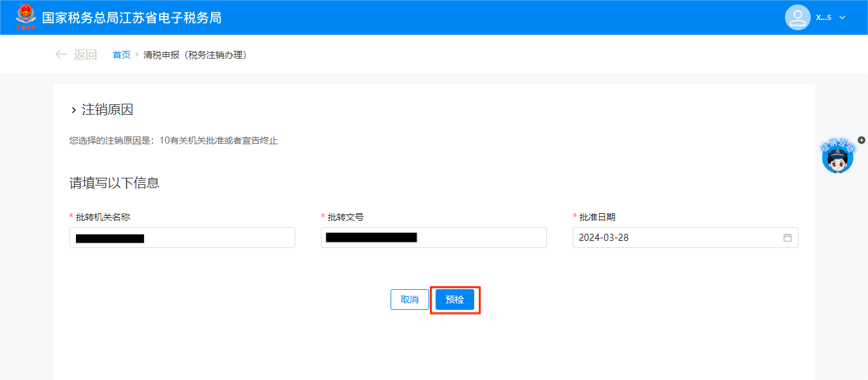Go to 首页 via breadcrumb
Image resolution: width=868 pixels, height=380 pixels.
point(122,55)
